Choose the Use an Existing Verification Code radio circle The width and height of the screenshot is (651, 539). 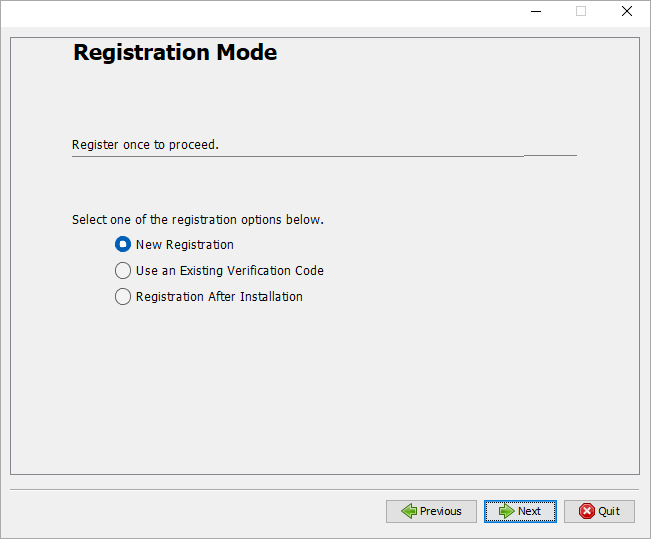[x=123, y=270]
